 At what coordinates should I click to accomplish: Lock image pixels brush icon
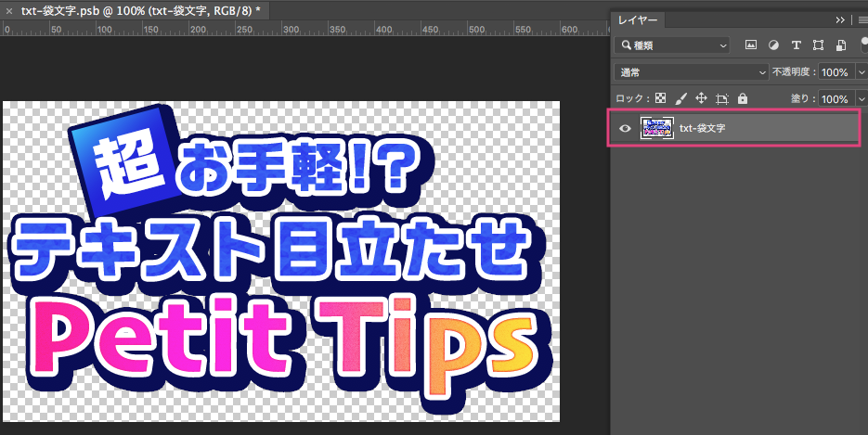point(681,98)
